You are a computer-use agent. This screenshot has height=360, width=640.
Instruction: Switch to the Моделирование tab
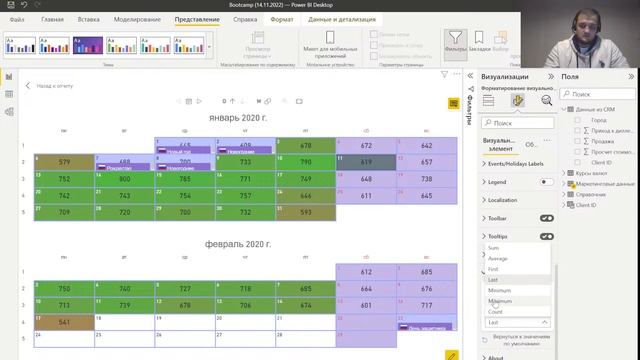click(x=137, y=19)
